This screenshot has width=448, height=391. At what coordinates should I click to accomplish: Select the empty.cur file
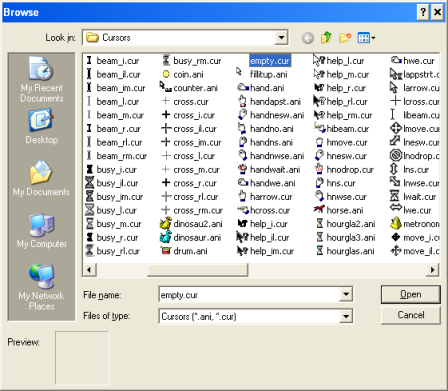pyautogui.click(x=270, y=61)
